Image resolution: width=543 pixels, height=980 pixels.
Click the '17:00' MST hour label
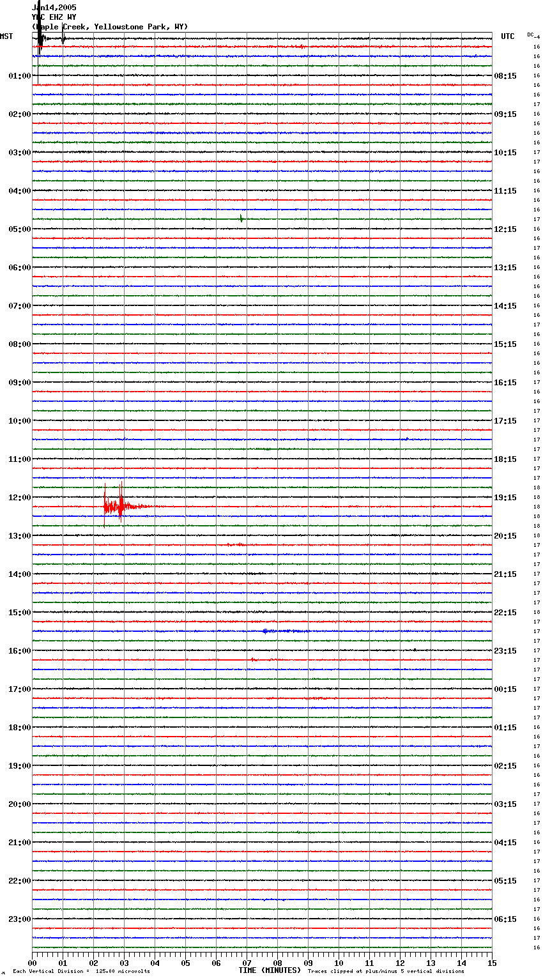coord(20,689)
